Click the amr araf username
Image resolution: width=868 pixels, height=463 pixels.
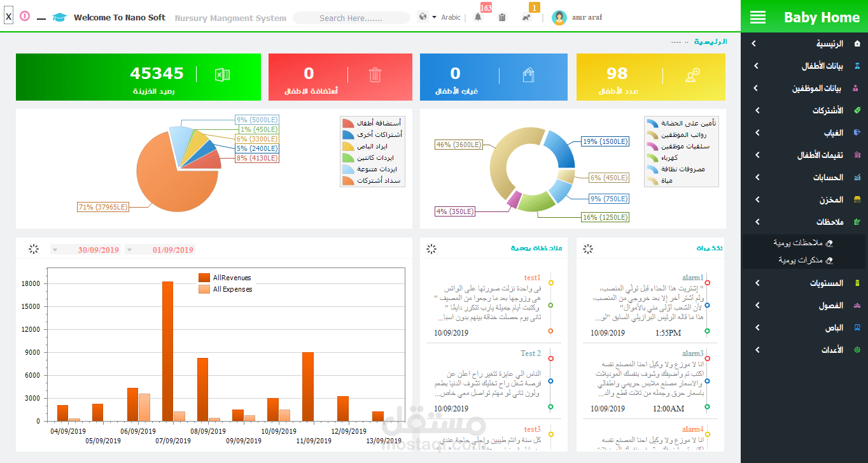(587, 17)
